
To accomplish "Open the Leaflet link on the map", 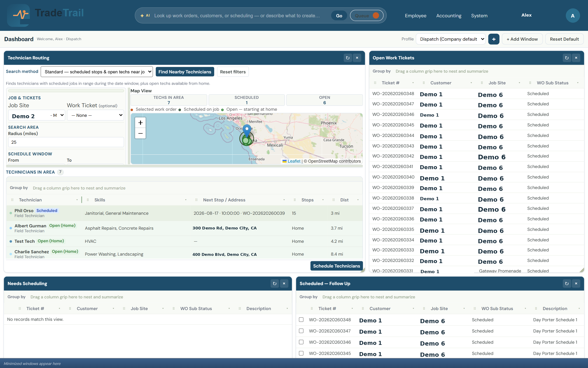I will [x=294, y=161].
